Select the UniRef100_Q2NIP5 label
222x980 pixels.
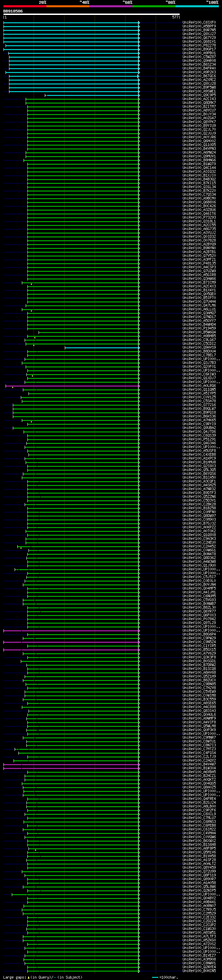(199, 890)
